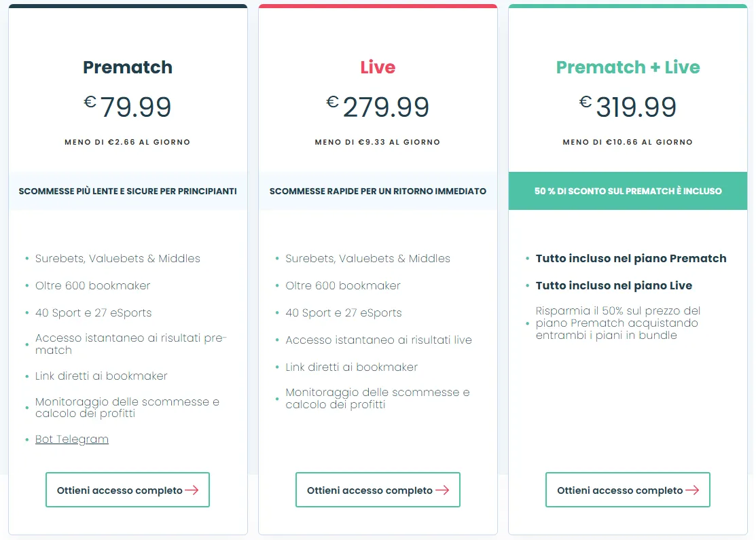
Task: Click Meno di €9.33 al giorno text
Action: pyautogui.click(x=378, y=142)
